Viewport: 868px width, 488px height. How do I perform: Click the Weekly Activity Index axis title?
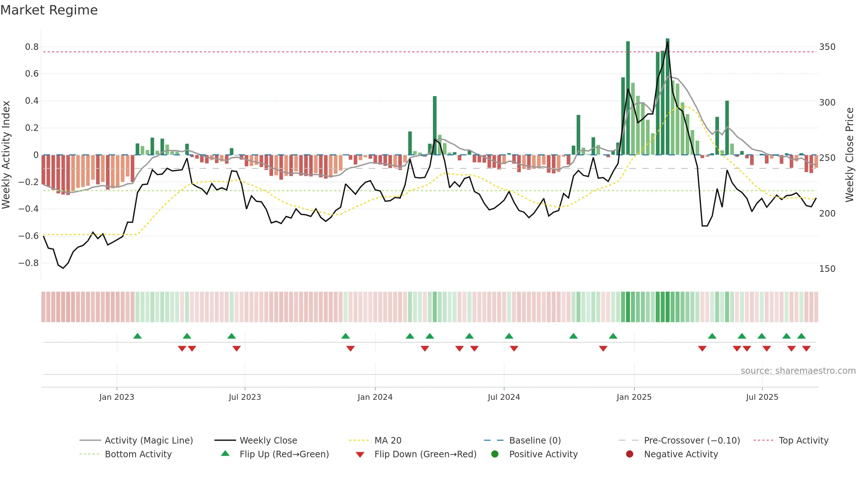[6, 155]
